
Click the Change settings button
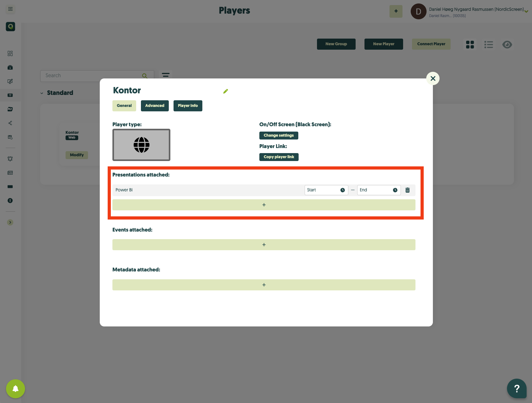click(279, 135)
